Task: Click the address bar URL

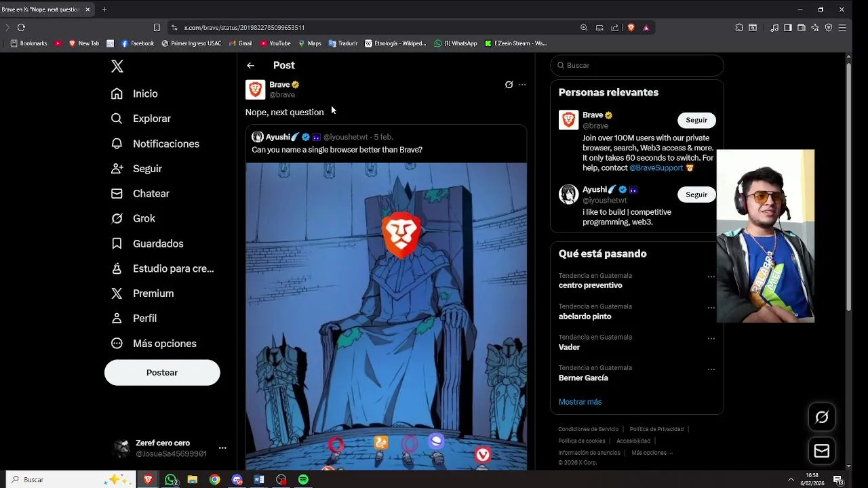Action: [x=244, y=28]
